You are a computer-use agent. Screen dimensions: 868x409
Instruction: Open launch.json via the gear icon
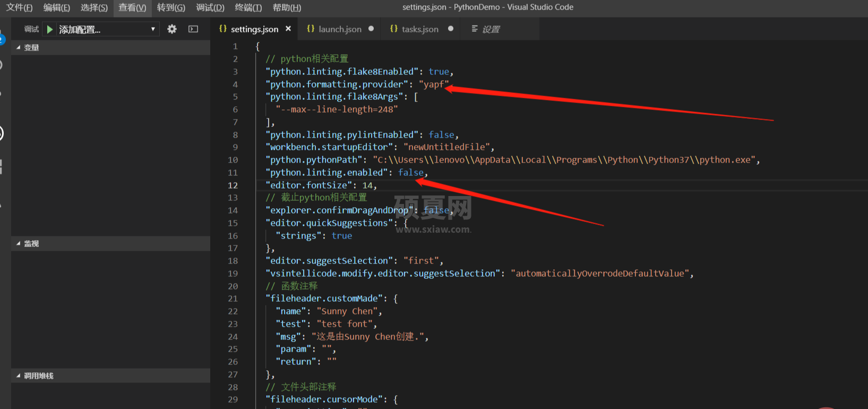coord(172,29)
